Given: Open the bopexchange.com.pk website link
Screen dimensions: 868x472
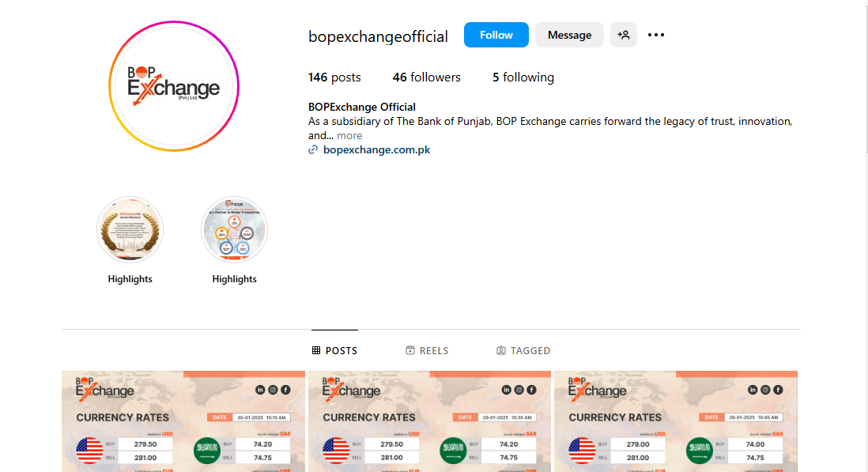Looking at the screenshot, I should point(376,149).
